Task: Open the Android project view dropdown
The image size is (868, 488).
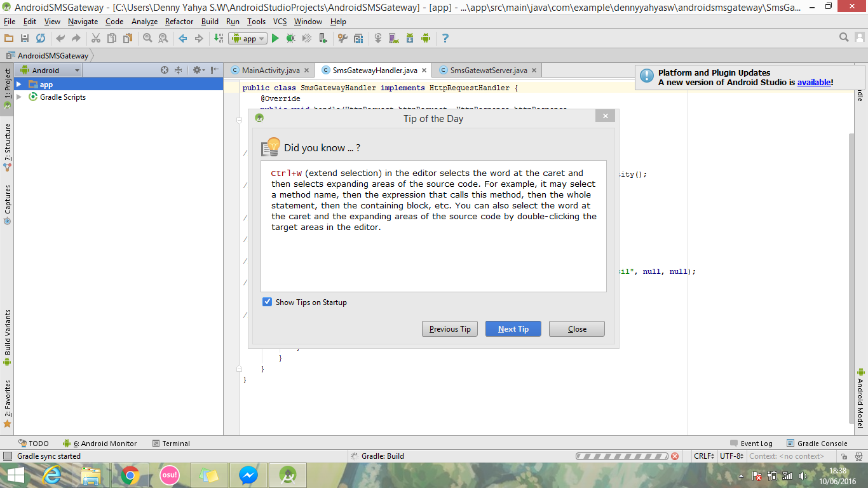Action: click(50, 70)
